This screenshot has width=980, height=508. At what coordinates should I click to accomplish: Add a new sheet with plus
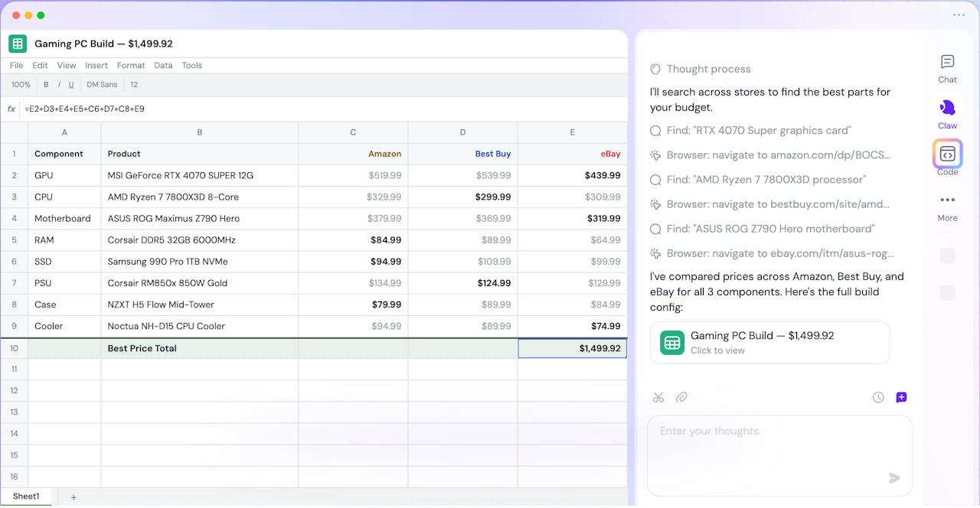pos(73,497)
